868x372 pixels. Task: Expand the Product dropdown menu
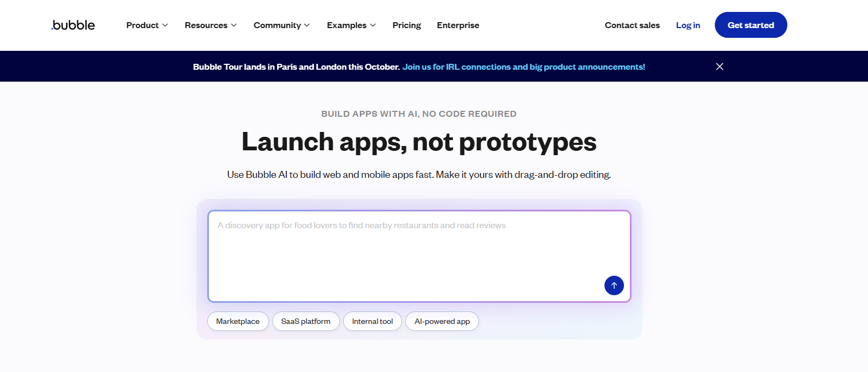[x=147, y=25]
